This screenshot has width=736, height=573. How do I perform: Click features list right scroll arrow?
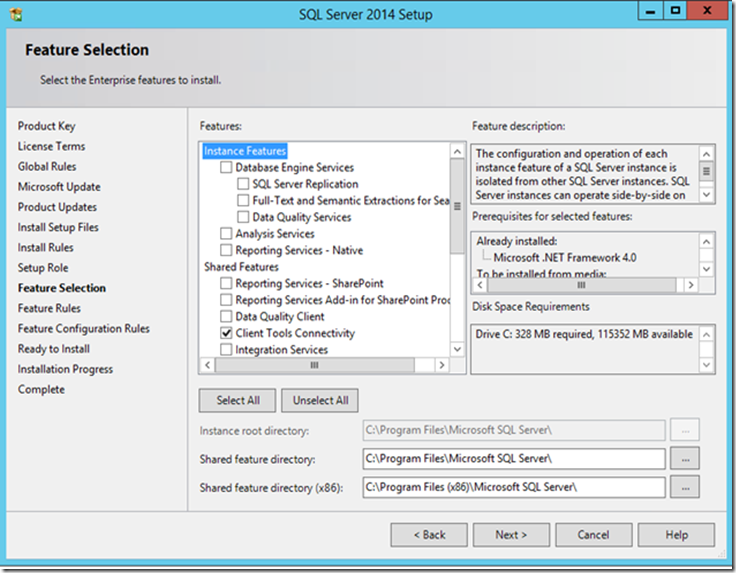(x=442, y=365)
